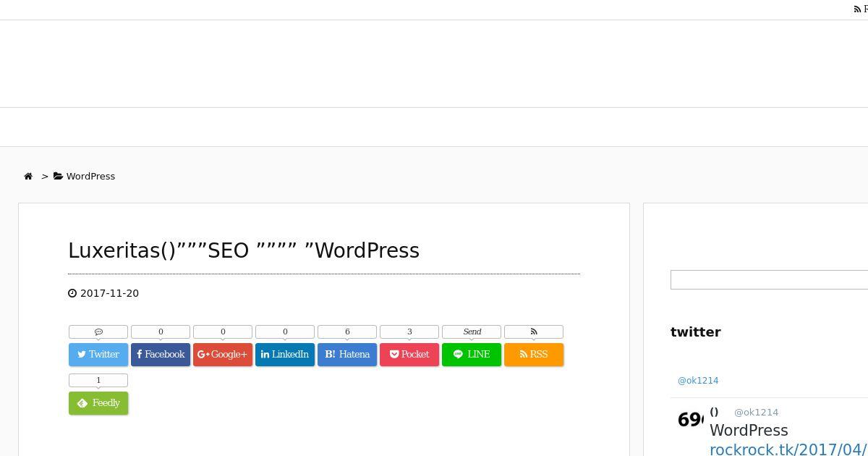This screenshot has height=456, width=868.
Task: Click the Pocket count showing 3
Action: pyautogui.click(x=409, y=332)
